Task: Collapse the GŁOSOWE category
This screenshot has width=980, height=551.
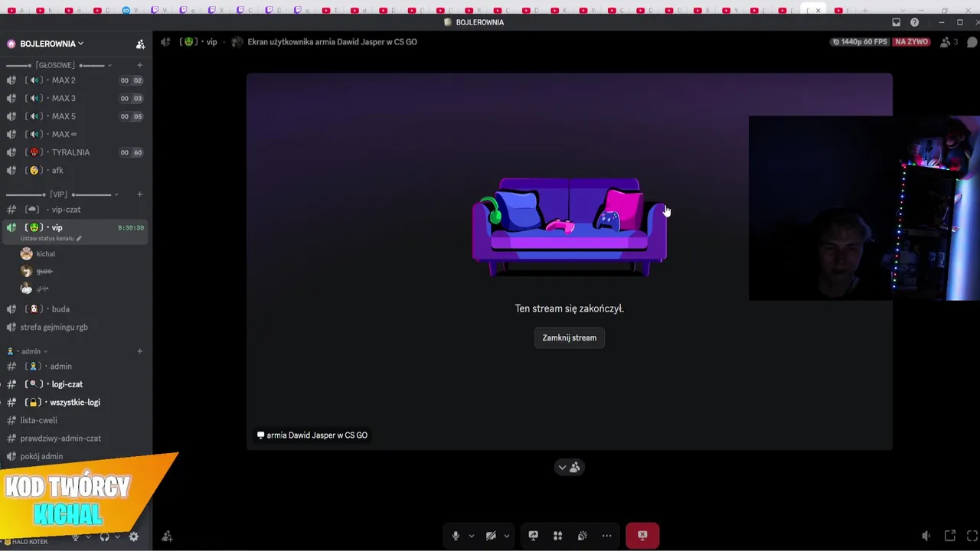Action: (x=60, y=65)
